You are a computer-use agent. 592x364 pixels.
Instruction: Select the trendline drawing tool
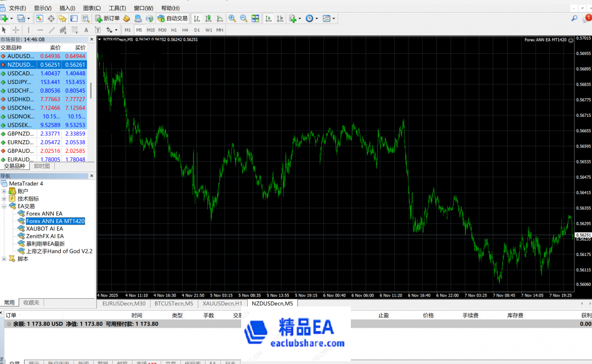click(x=52, y=30)
